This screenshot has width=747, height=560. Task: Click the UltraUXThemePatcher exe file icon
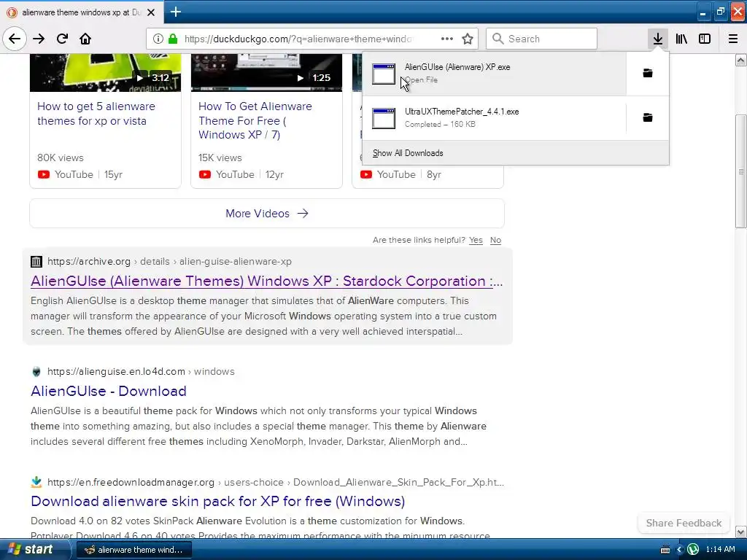tap(384, 118)
